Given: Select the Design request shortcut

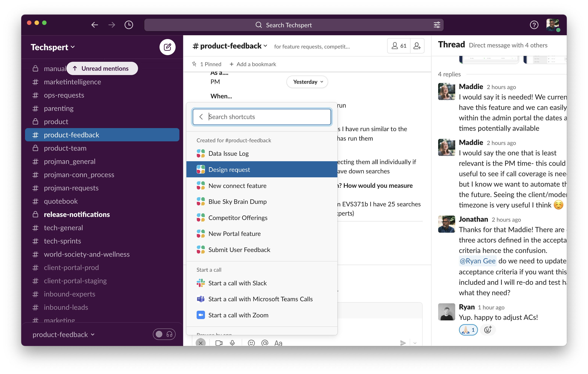Looking at the screenshot, I should coord(262,169).
